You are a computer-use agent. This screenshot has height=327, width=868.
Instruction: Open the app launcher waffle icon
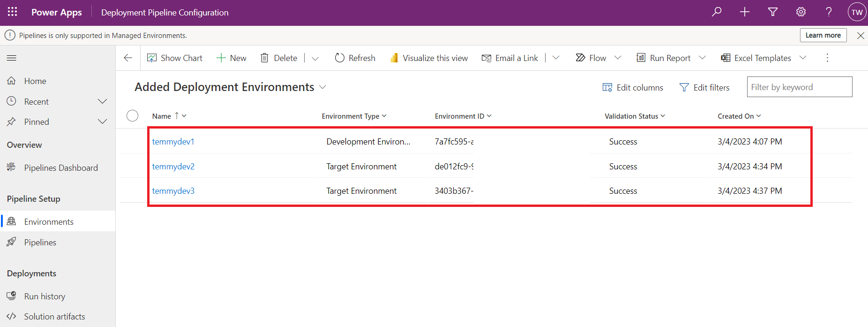pyautogui.click(x=13, y=12)
